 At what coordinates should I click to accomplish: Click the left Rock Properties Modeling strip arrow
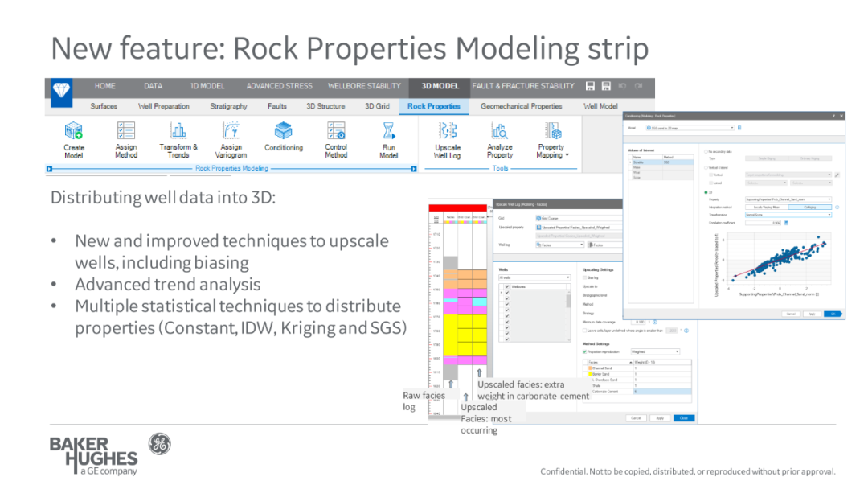point(49,169)
